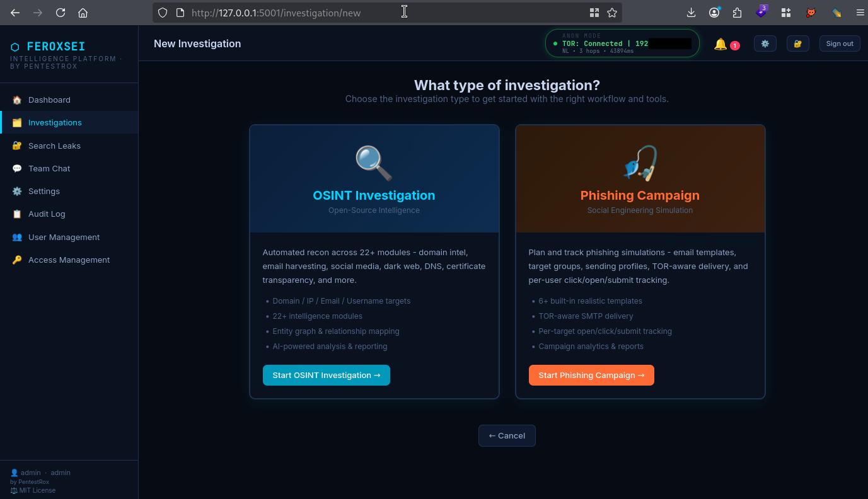Cancel new investigation

pyautogui.click(x=507, y=435)
